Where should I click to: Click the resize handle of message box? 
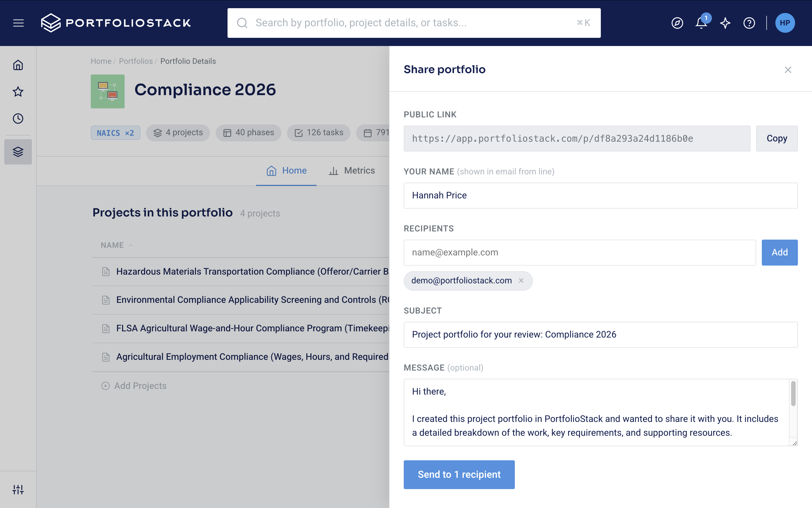coord(794,443)
